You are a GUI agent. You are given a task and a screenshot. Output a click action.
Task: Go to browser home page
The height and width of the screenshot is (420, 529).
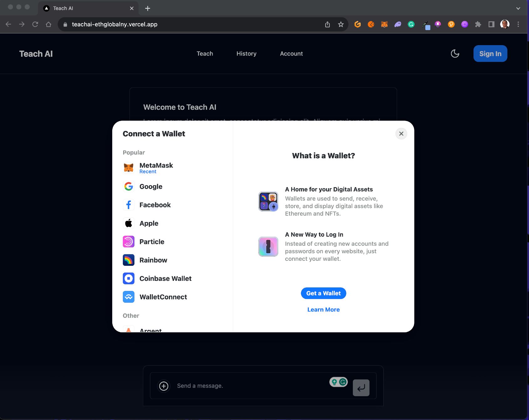click(x=49, y=24)
